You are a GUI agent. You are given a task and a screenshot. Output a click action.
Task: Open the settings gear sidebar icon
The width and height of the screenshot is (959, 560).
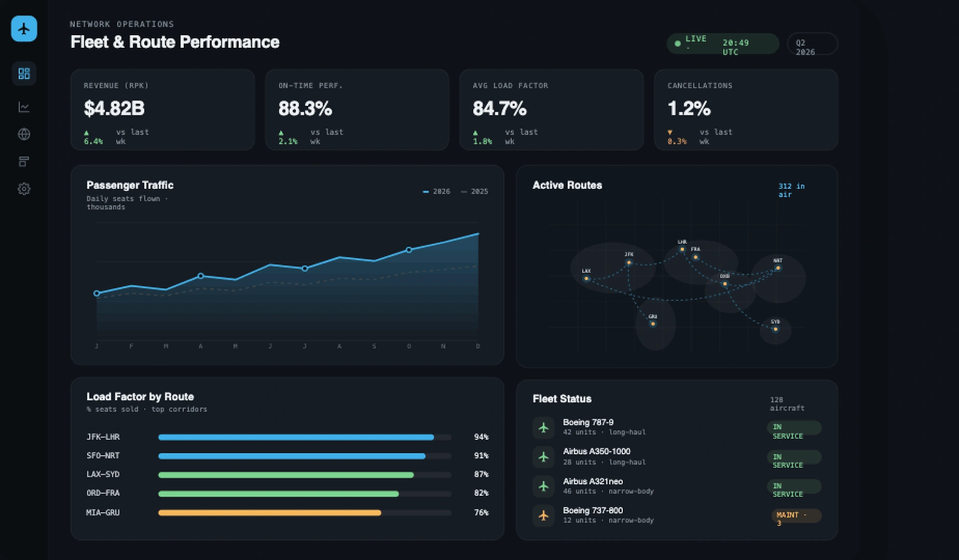point(24,189)
